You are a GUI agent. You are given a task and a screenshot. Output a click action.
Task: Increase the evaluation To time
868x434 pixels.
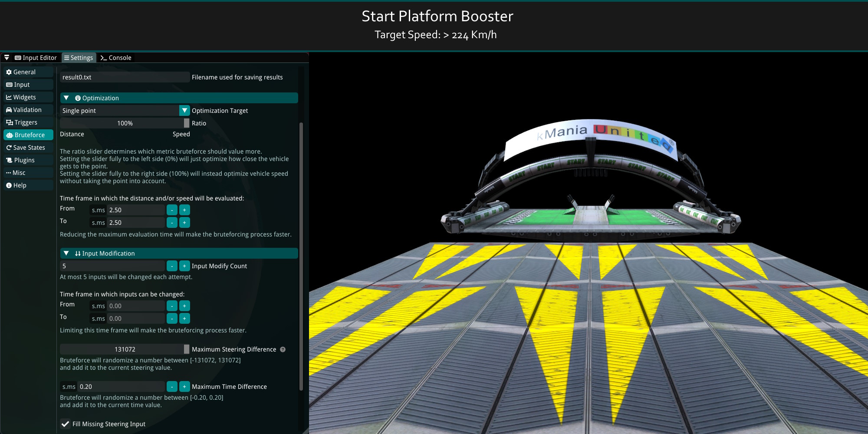tap(184, 223)
